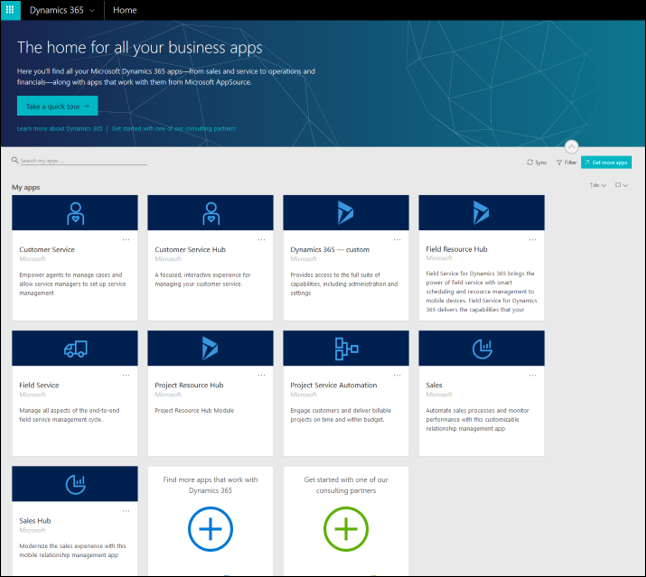
Task: Open the Sales chart icon tile
Action: click(482, 349)
